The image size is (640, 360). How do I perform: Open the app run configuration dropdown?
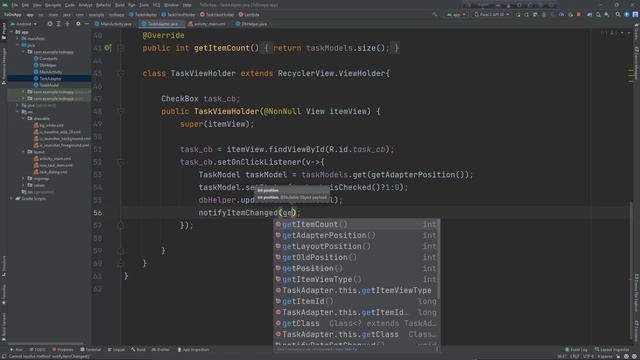[x=456, y=14]
